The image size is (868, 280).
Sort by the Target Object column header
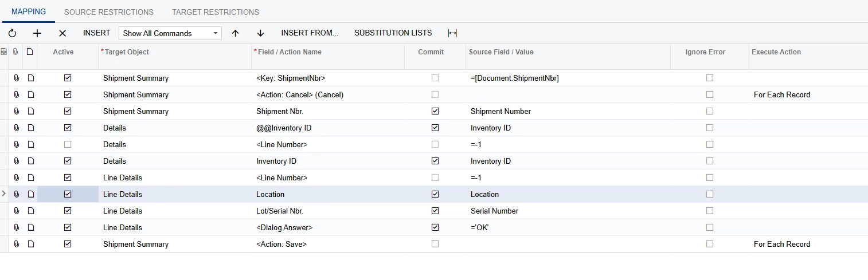[126, 52]
